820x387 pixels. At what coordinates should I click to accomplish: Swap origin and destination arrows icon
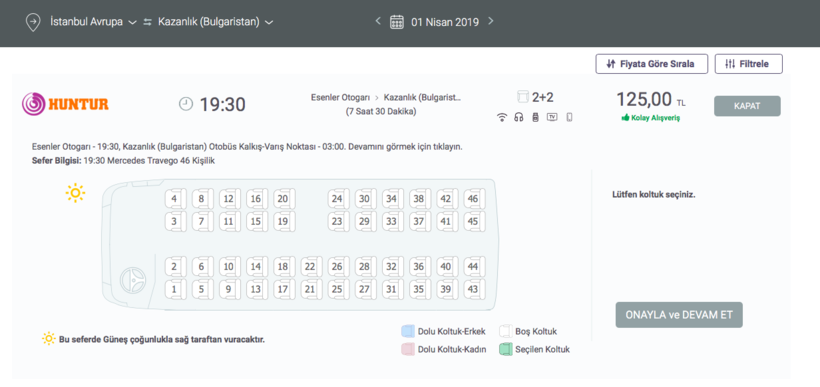point(147,22)
